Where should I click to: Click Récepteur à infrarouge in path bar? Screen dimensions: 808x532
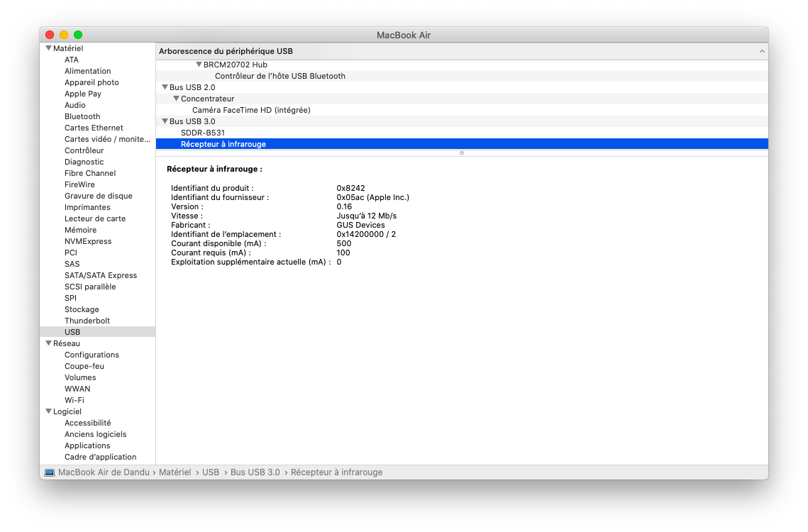(x=336, y=472)
